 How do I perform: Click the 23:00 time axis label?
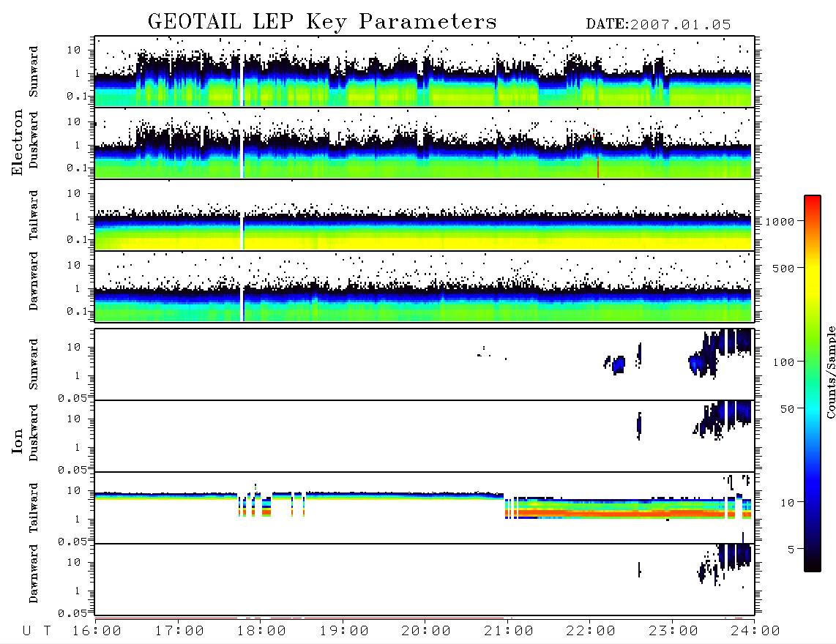(x=673, y=632)
